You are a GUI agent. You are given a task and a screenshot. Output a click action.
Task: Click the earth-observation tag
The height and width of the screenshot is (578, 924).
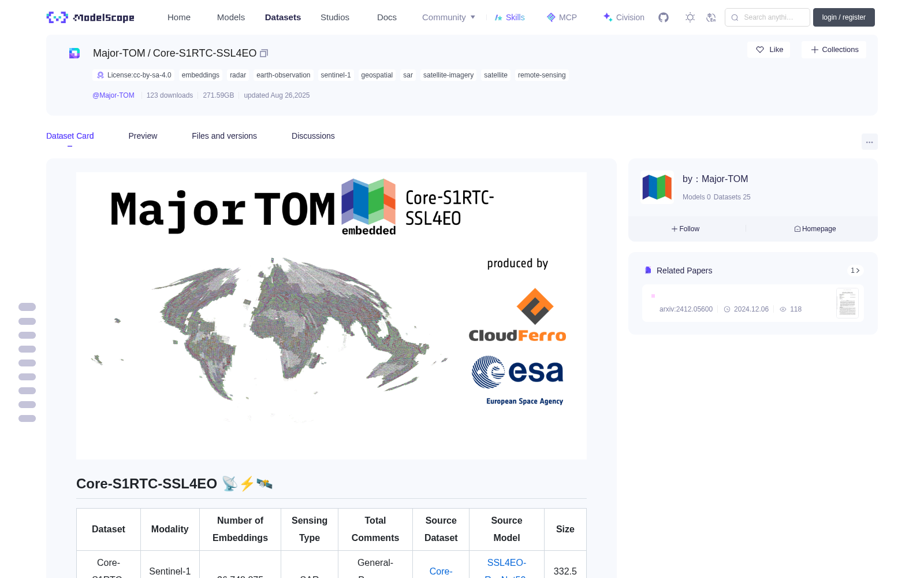click(284, 75)
